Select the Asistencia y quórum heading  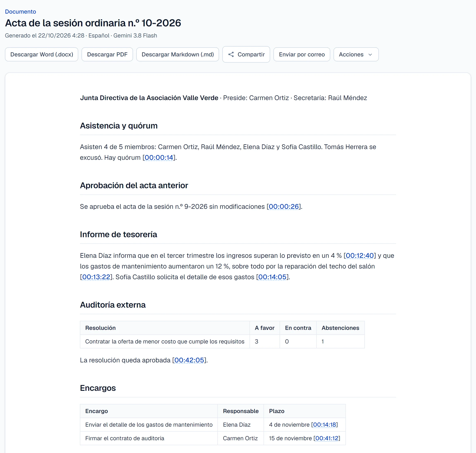[119, 126]
